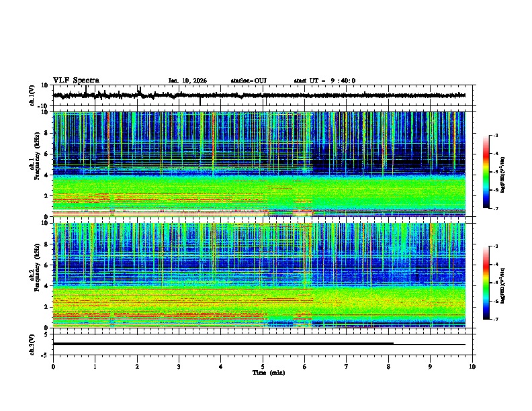
Task: Click the ch.1 color bar "-7" tick label
Action: pos(496,209)
